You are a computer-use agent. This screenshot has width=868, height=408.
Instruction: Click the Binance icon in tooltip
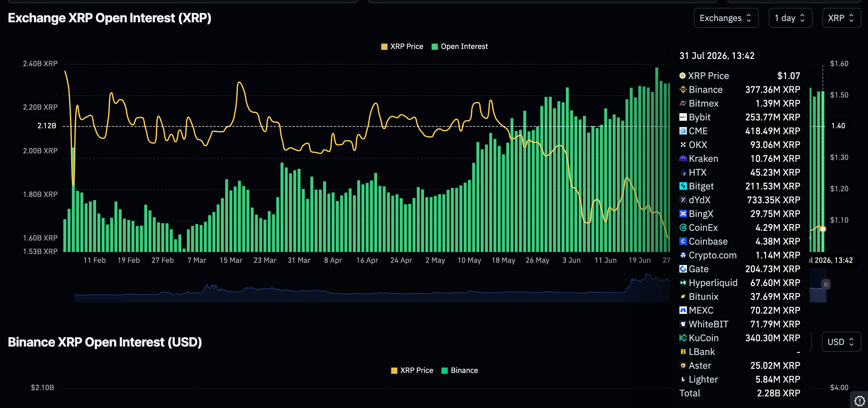click(x=683, y=90)
